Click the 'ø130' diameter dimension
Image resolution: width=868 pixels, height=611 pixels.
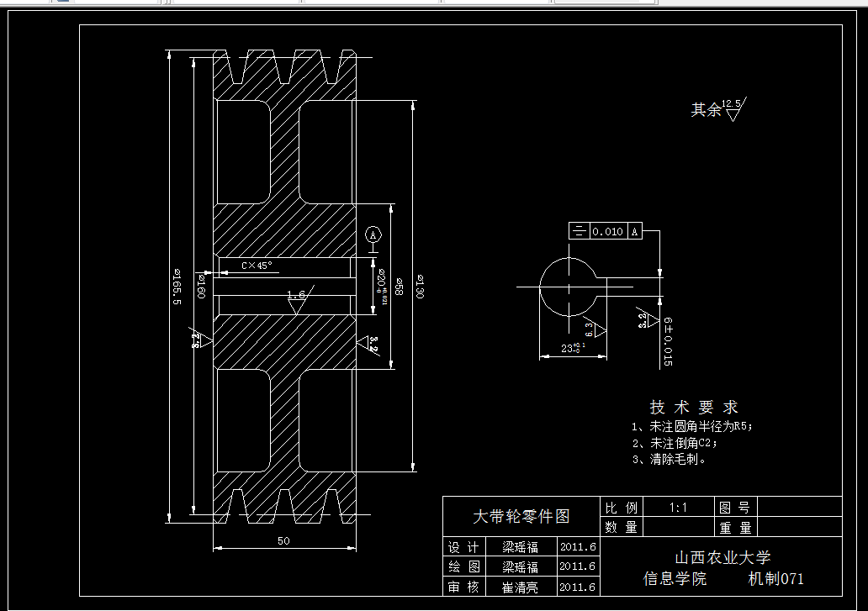420,287
